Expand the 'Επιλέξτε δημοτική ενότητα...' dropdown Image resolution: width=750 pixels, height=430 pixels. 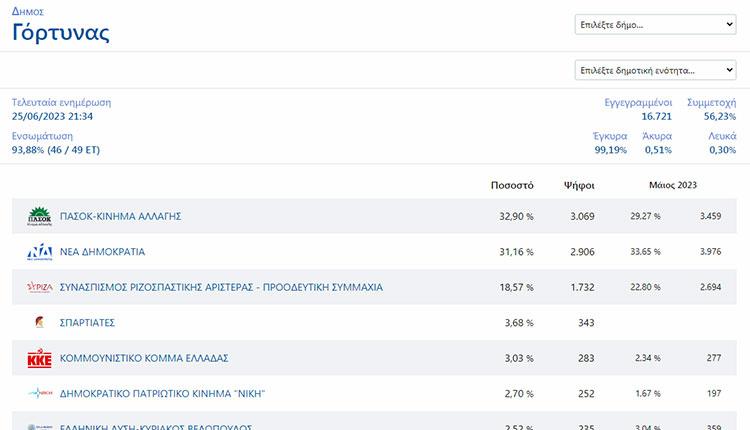[656, 70]
